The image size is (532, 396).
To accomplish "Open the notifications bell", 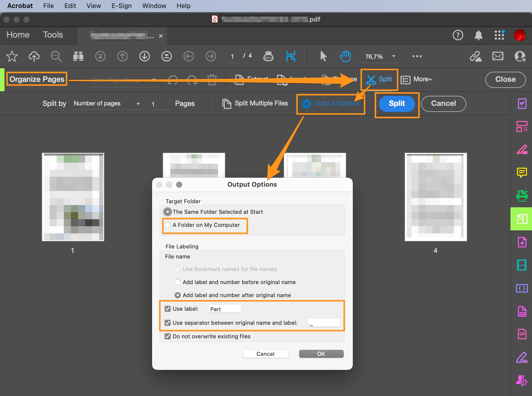I will pyautogui.click(x=478, y=35).
